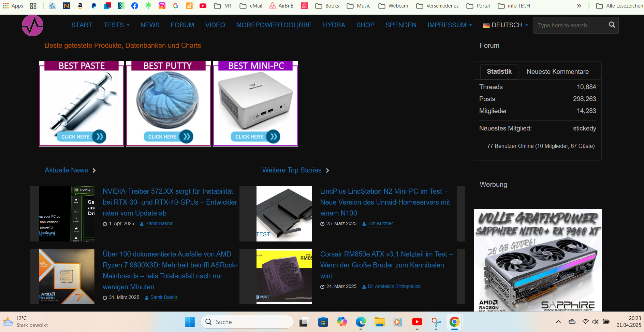Open the SPENDEN menu item
Screen dimensions: 644x332
click(x=401, y=25)
